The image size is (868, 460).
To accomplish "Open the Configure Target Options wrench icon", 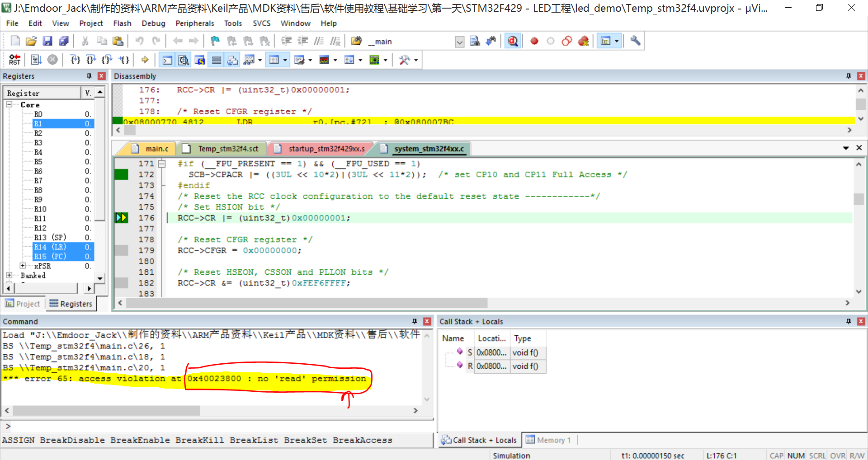I will click(x=635, y=41).
